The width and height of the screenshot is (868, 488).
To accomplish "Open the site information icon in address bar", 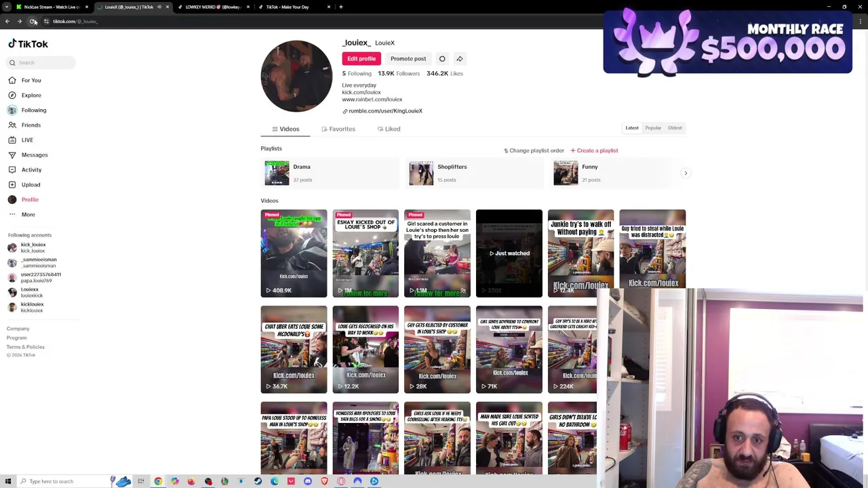I will click(x=46, y=21).
